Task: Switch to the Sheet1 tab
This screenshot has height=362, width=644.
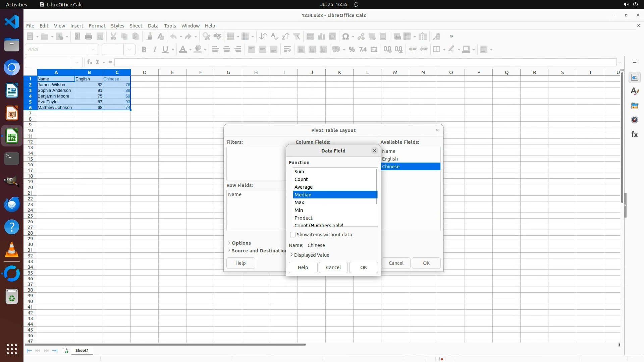Action: pyautogui.click(x=82, y=351)
